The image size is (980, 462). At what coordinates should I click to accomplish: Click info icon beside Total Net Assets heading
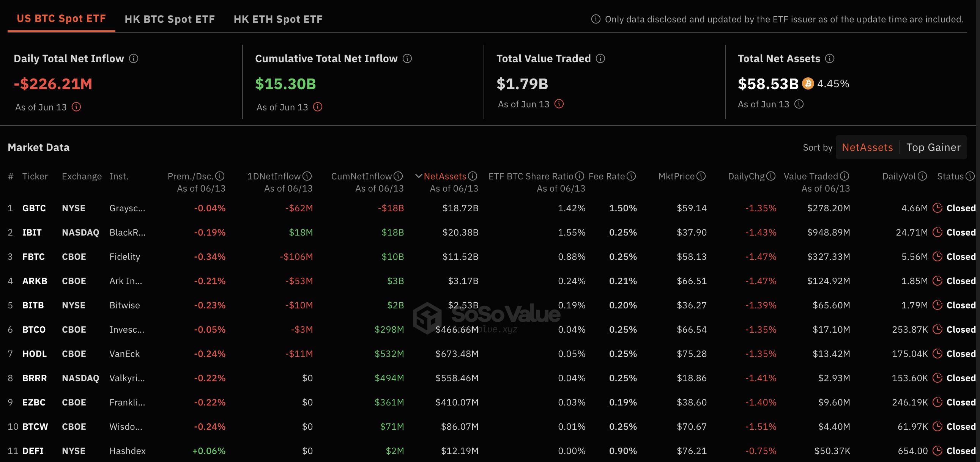(830, 58)
